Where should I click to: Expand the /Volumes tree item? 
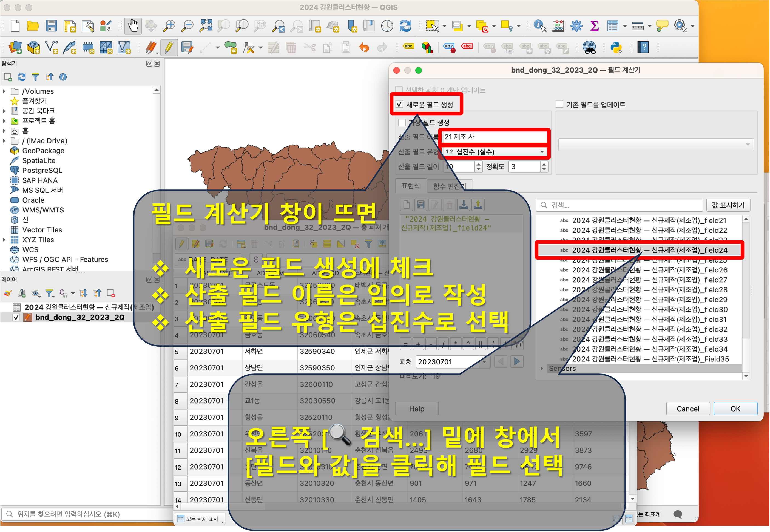4,91
